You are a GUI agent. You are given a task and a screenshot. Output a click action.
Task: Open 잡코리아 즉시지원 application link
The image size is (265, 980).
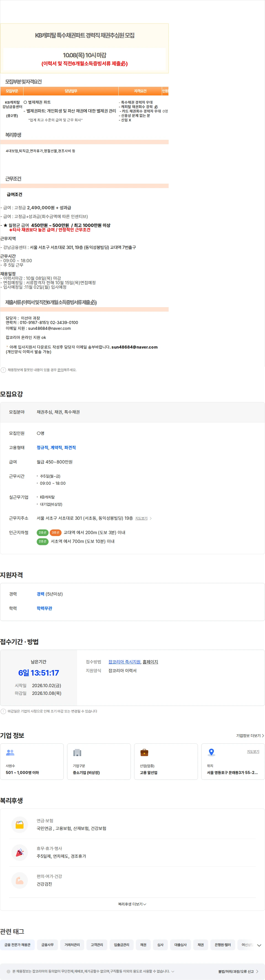pos(124,662)
